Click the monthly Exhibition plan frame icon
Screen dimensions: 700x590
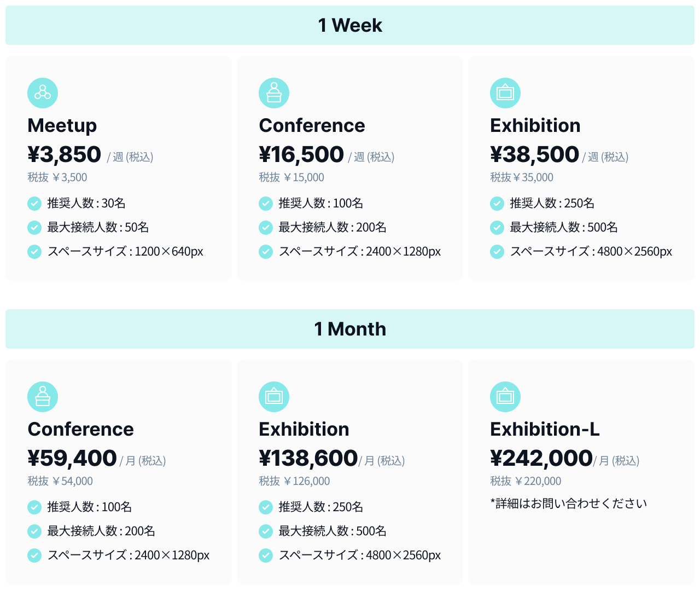point(274,397)
